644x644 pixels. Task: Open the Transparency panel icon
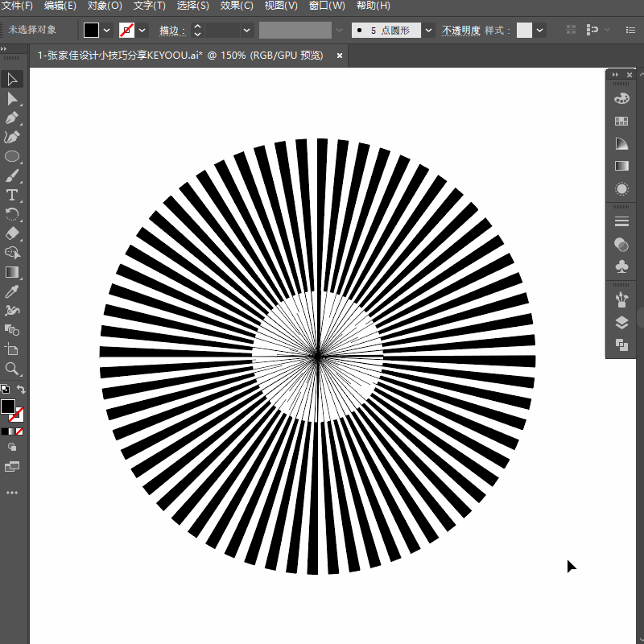point(621,245)
